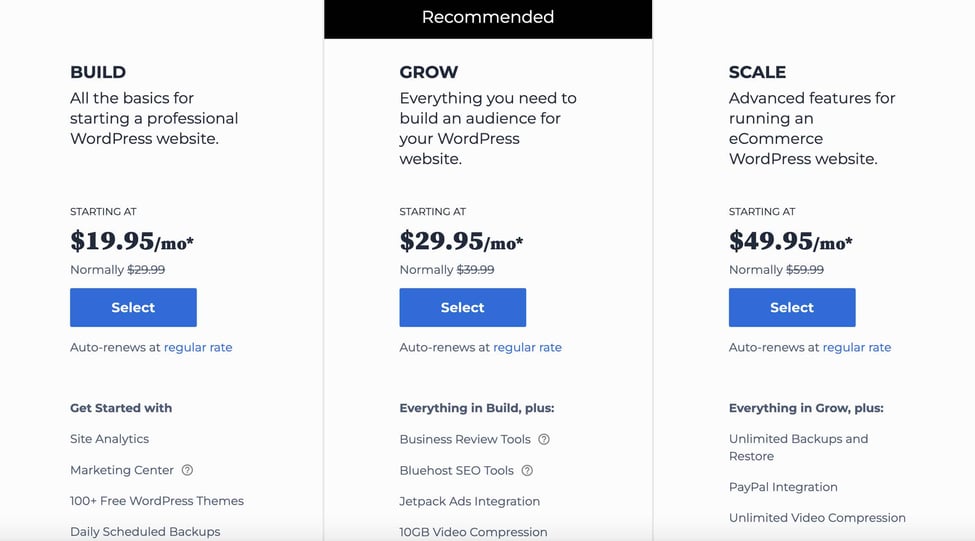This screenshot has height=541, width=975.
Task: Click the PayPal Integration feature
Action: [783, 487]
